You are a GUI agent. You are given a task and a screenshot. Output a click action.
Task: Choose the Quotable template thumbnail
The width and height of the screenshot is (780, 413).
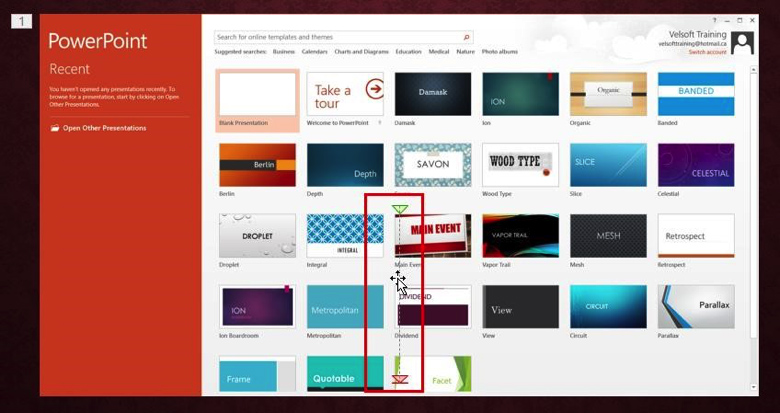click(x=345, y=374)
